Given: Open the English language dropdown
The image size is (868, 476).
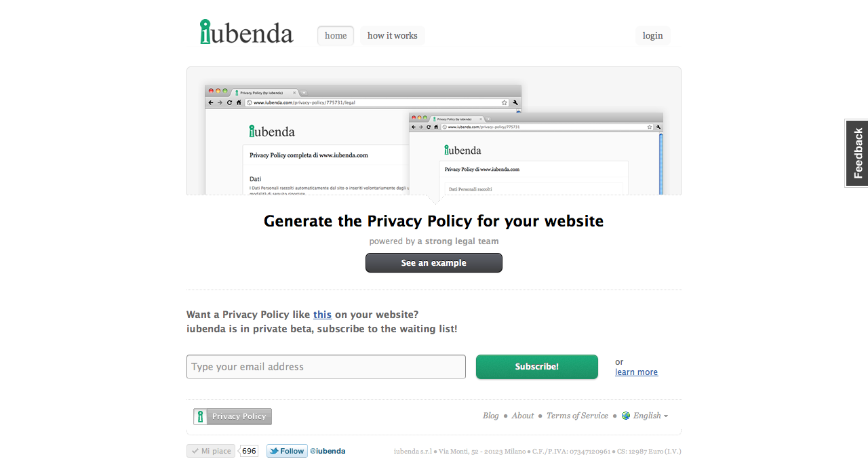Looking at the screenshot, I should pyautogui.click(x=650, y=416).
